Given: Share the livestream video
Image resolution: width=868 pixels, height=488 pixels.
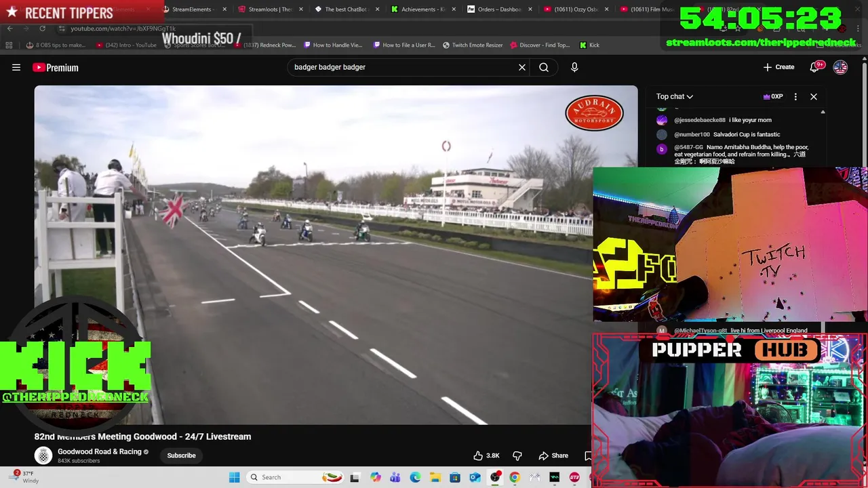Looking at the screenshot, I should click(x=553, y=455).
